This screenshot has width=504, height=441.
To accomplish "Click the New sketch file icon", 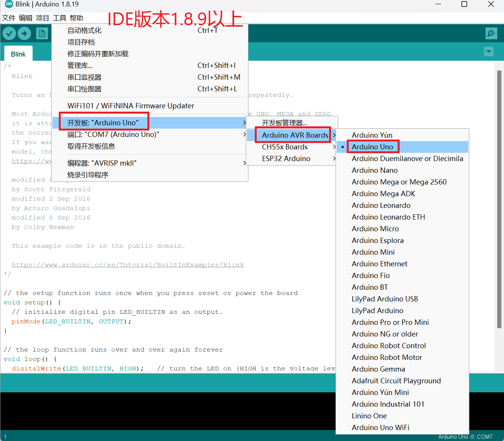I will coord(42,34).
